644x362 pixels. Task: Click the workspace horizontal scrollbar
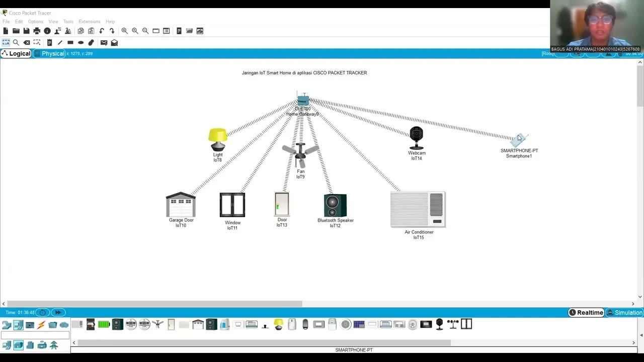point(154,304)
